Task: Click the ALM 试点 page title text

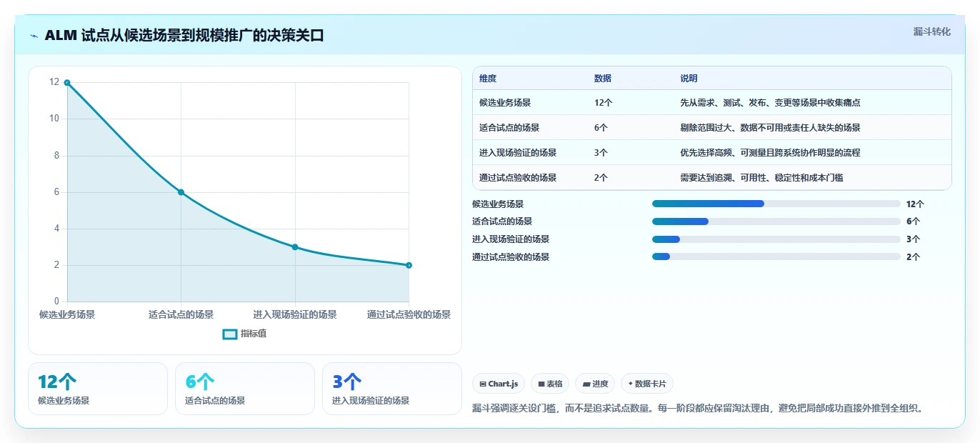Action: click(x=184, y=36)
